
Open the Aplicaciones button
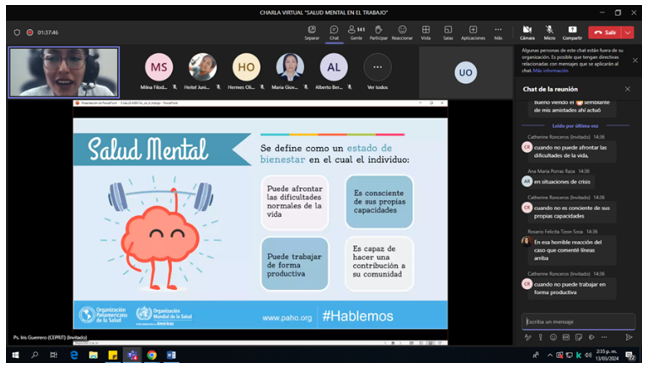[x=473, y=33]
